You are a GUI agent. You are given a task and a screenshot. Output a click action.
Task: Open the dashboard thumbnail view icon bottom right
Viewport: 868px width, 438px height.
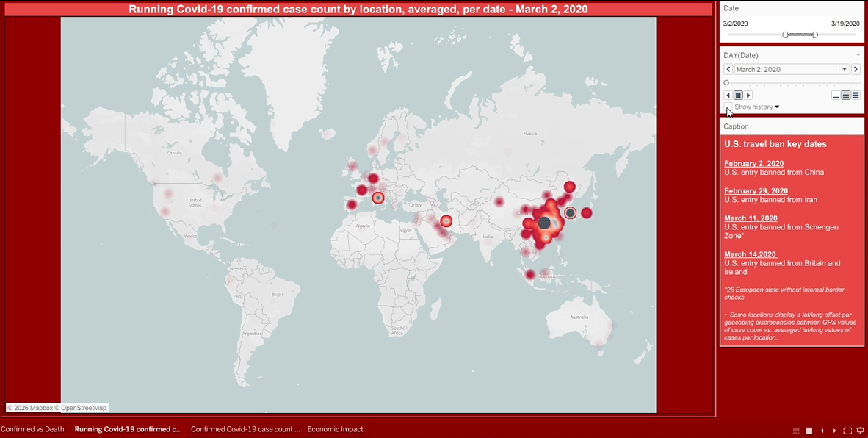click(x=796, y=431)
